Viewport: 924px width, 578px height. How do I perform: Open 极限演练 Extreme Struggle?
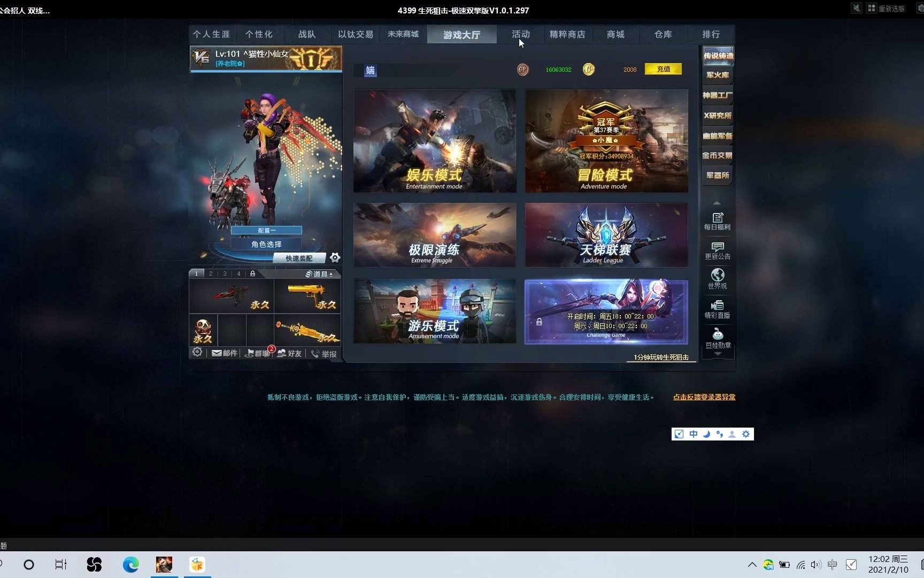click(435, 235)
